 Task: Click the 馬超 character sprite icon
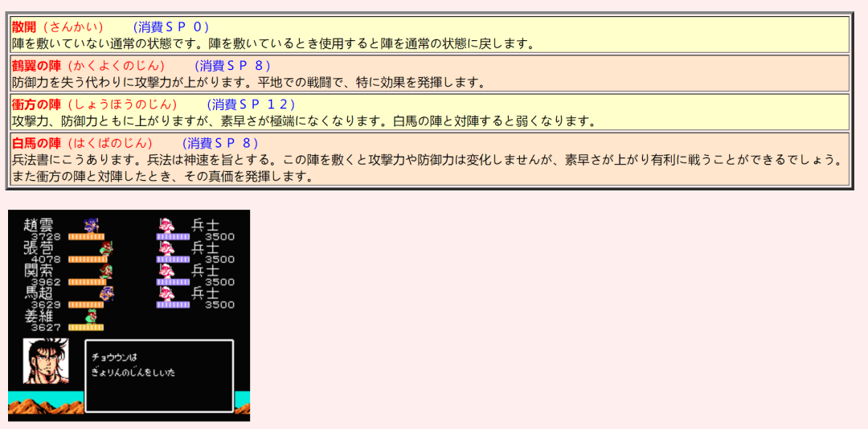[x=106, y=293]
